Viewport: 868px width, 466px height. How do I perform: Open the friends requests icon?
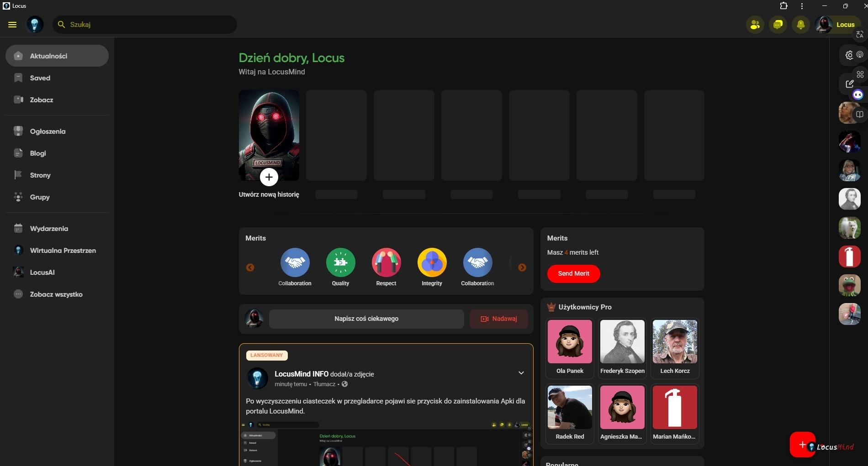755,25
